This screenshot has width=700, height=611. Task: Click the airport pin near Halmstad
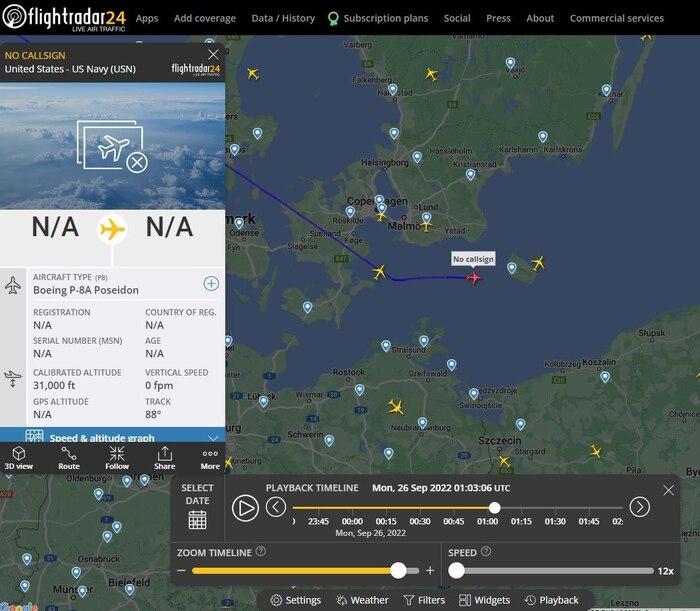pyautogui.click(x=392, y=89)
